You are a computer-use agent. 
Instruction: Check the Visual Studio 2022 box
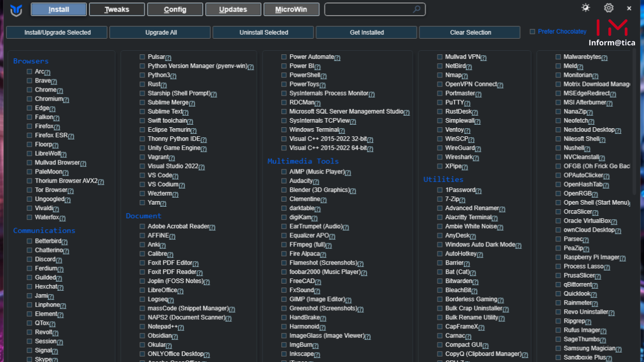pyautogui.click(x=142, y=166)
